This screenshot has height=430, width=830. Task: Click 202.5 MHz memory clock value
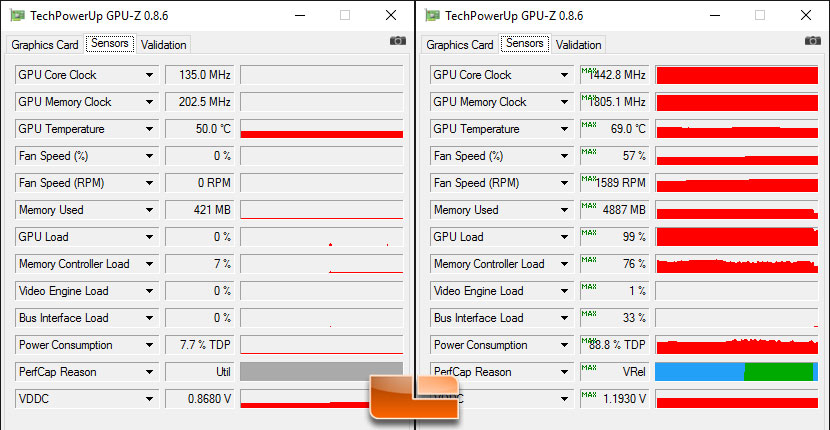click(x=200, y=102)
